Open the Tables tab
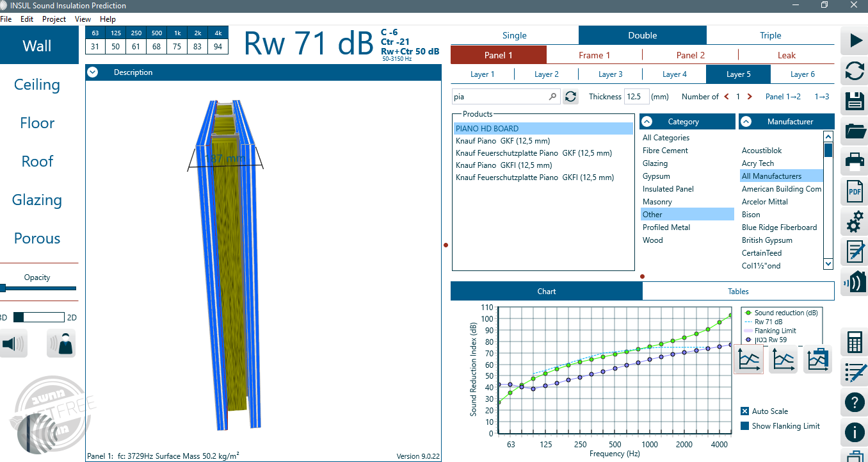The image size is (868, 462). point(738,292)
